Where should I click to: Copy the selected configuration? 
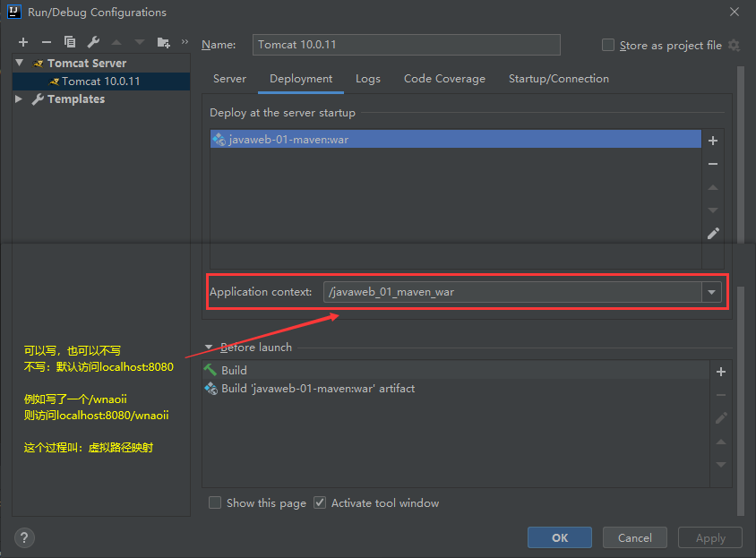click(x=70, y=42)
